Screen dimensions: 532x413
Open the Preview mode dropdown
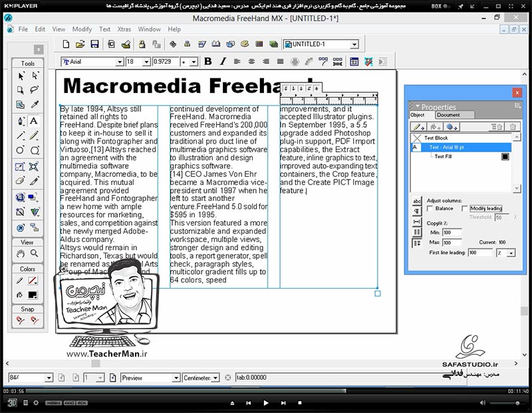click(x=176, y=378)
